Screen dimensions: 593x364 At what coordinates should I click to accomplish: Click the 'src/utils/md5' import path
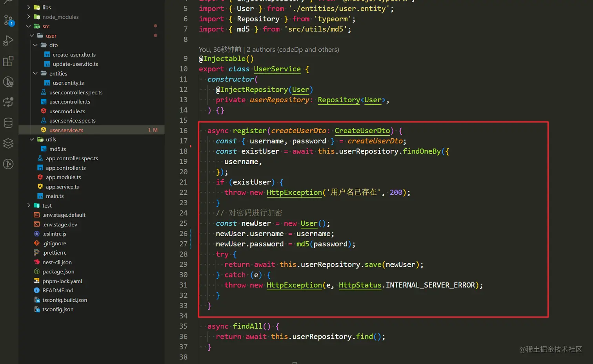[x=316, y=29]
